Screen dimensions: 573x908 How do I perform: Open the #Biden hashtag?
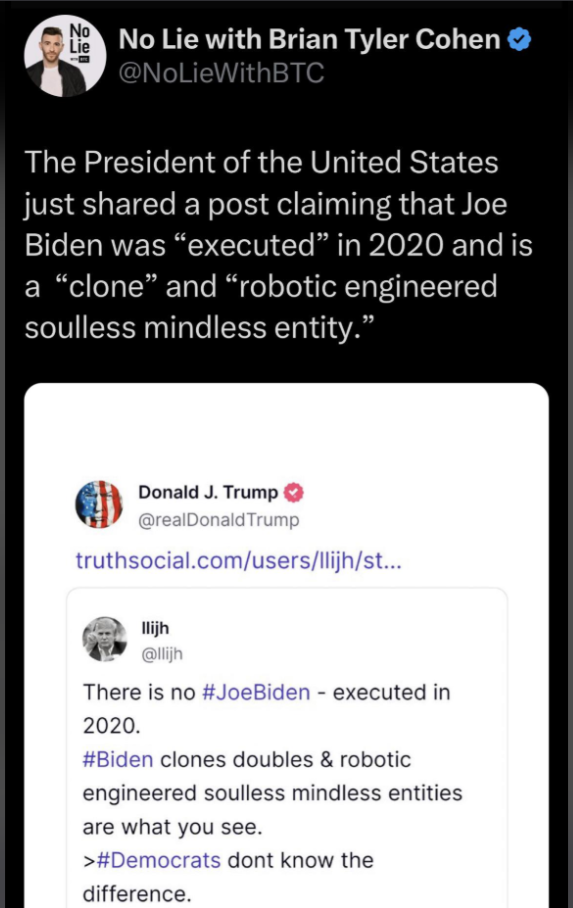tap(118, 760)
